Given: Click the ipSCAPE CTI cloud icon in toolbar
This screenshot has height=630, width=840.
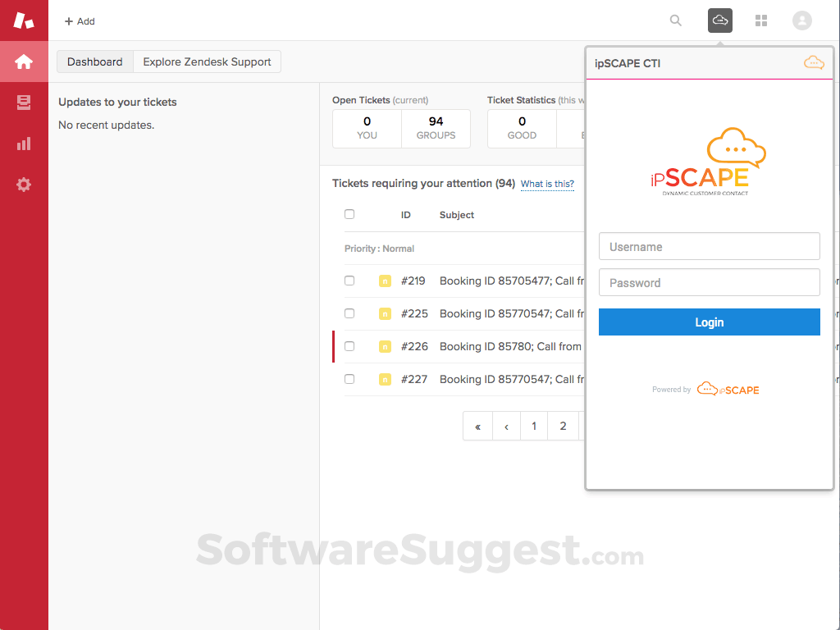Looking at the screenshot, I should (719, 20).
